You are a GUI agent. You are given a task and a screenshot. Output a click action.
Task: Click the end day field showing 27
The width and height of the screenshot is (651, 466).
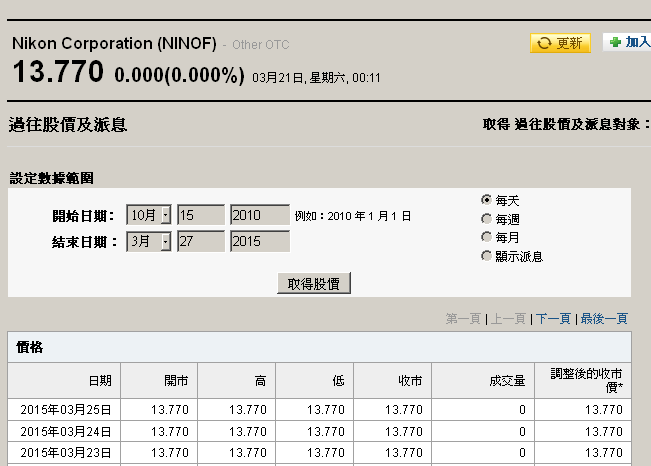[201, 241]
